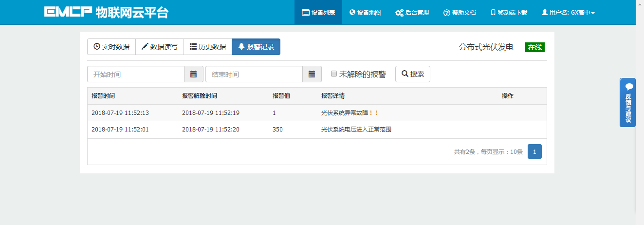Screen dimensions: 644x225
Task: Click the 报警值 column header
Action: coord(281,96)
